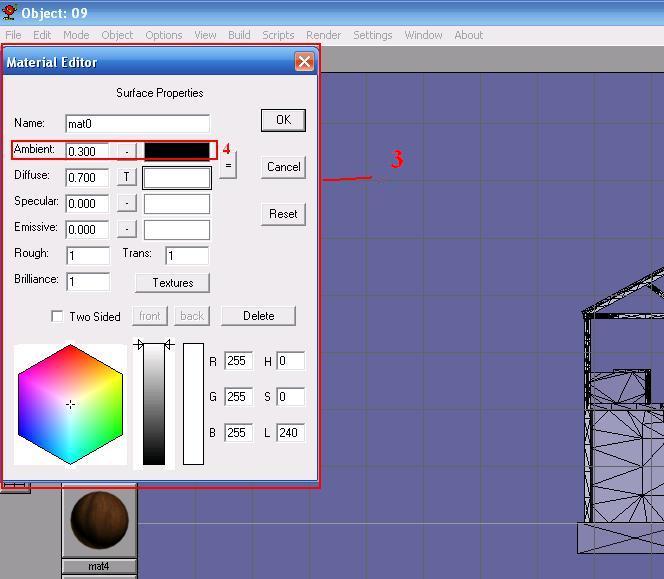Close the Material Editor dialog
This screenshot has height=579, width=664.
[304, 62]
